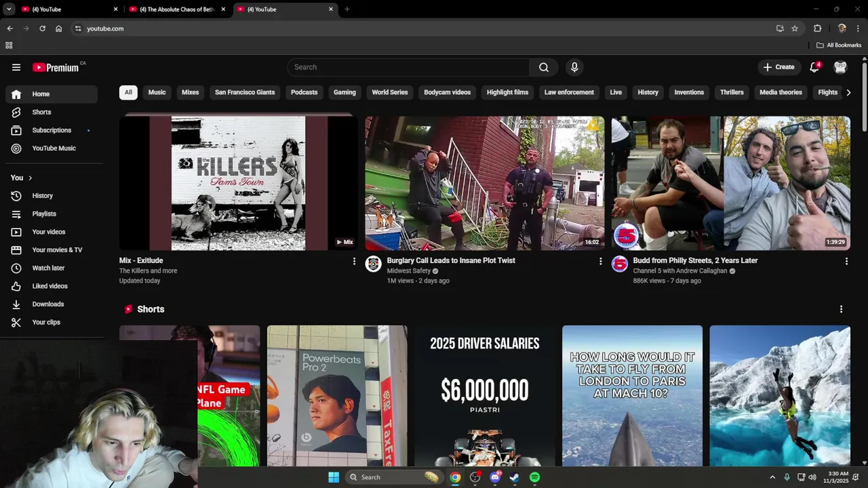The image size is (868, 488).
Task: Open the Chrome apps grid shortcut
Action: coord(9,45)
